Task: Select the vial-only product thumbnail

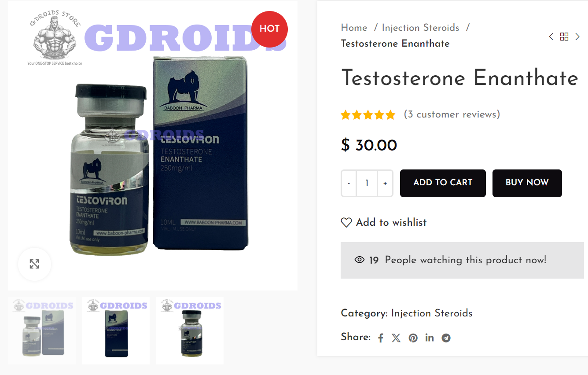Action: tap(190, 331)
